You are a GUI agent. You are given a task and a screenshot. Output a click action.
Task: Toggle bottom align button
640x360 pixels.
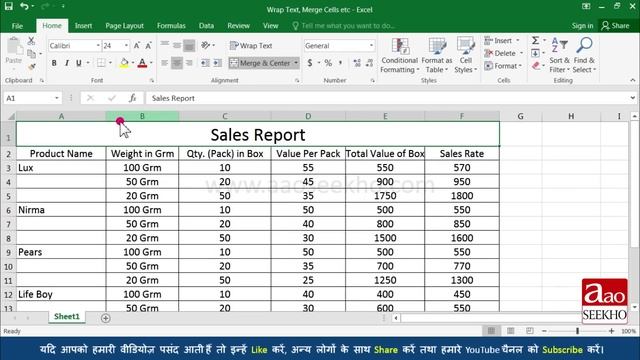click(189, 45)
